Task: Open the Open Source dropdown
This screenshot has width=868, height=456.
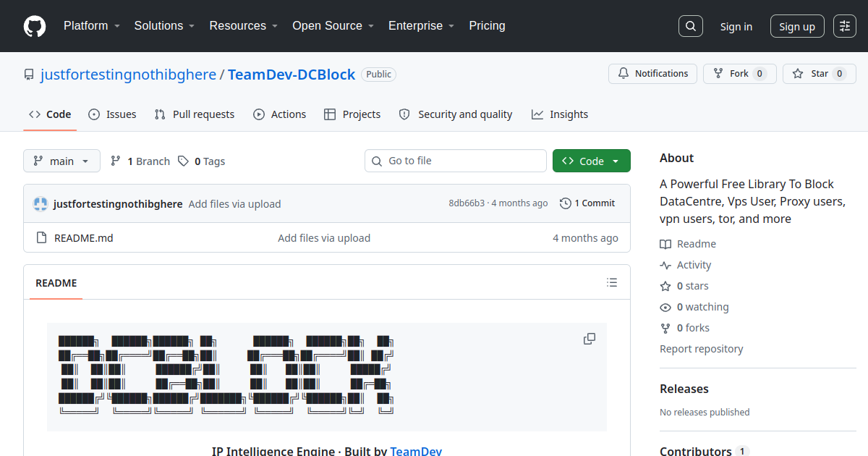Action: [x=333, y=26]
